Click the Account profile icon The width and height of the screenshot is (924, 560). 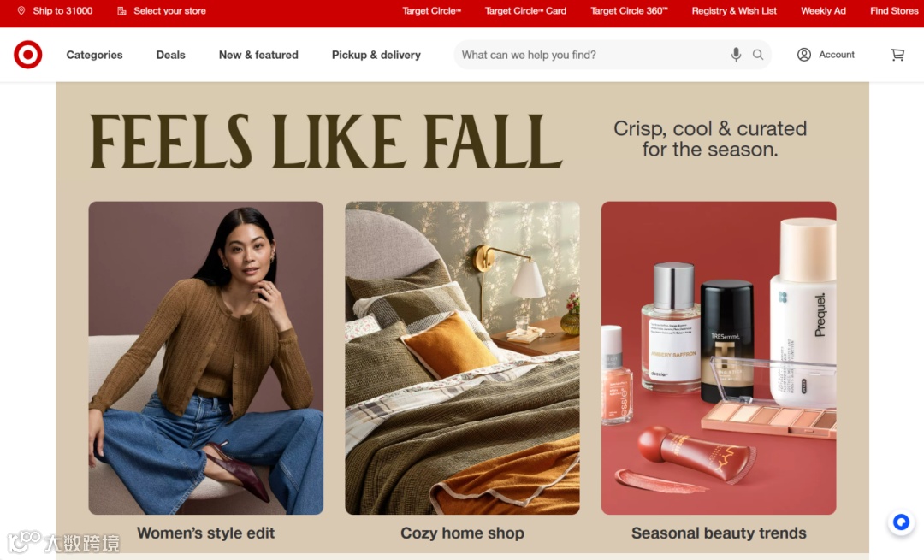(x=803, y=55)
